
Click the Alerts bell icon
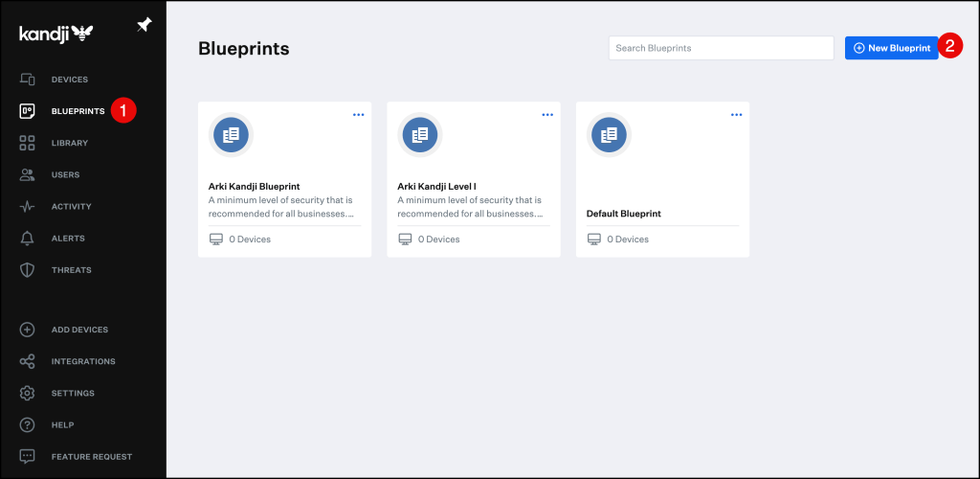(28, 238)
